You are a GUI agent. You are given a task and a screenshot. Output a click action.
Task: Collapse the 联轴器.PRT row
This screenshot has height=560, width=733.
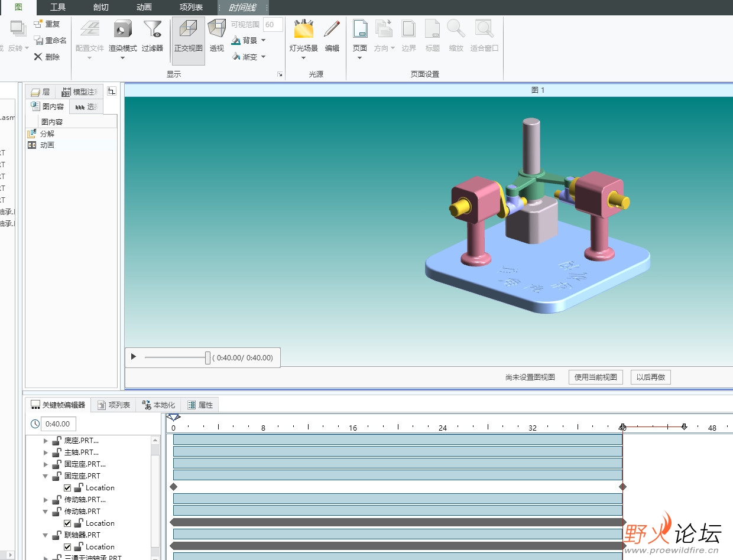(46, 535)
